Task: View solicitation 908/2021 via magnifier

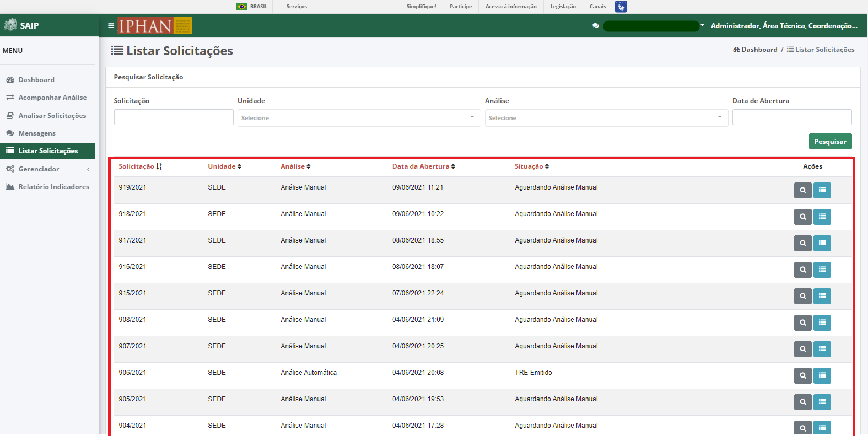Action: 803,322
